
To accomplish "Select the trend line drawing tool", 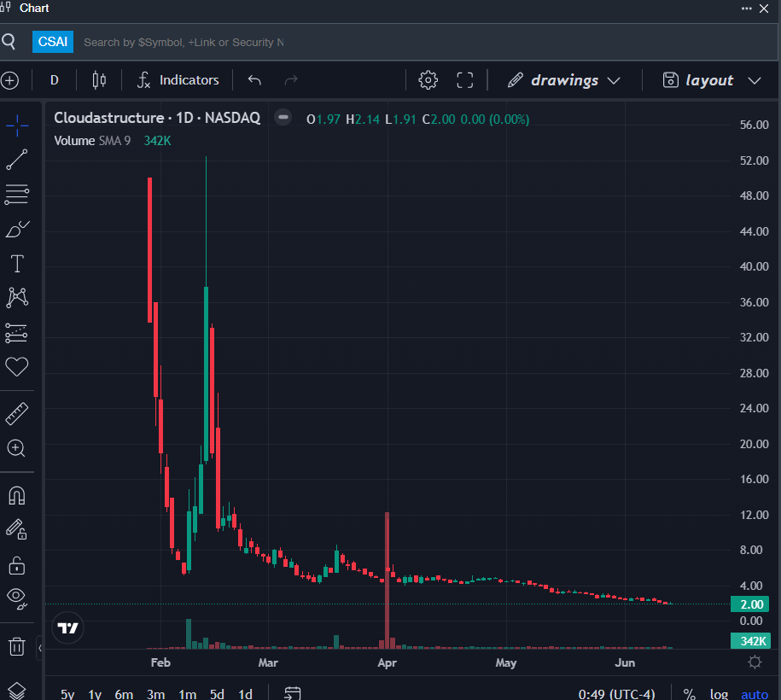I will (17, 160).
